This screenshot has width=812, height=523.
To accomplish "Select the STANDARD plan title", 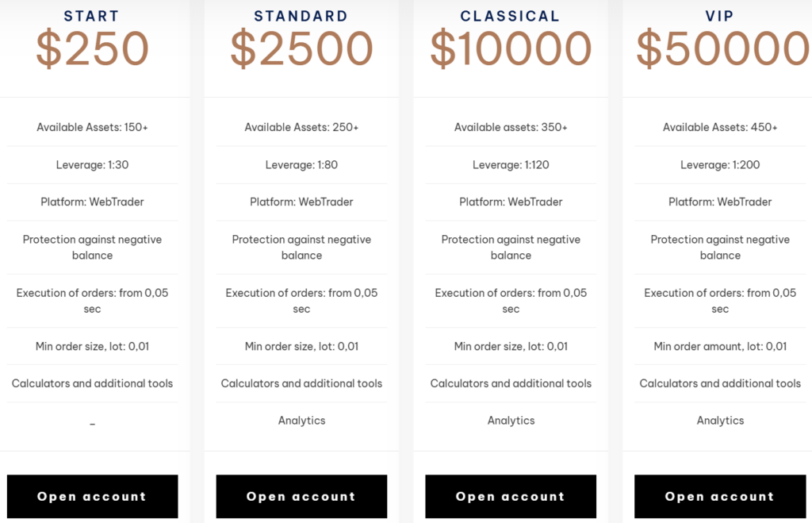I will [301, 16].
